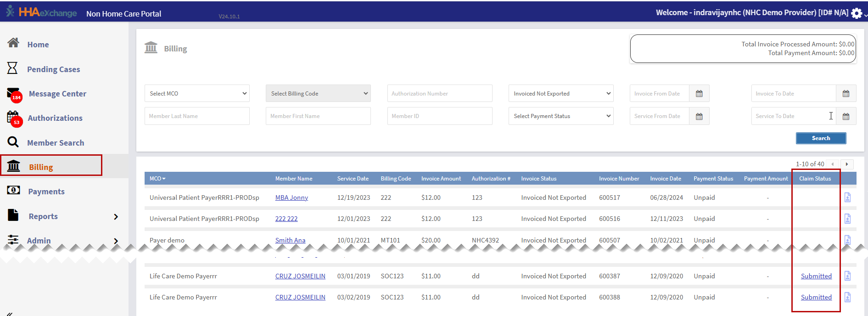This screenshot has height=316, width=868.
Task: Open Authorizations in the sidebar
Action: pyautogui.click(x=55, y=118)
